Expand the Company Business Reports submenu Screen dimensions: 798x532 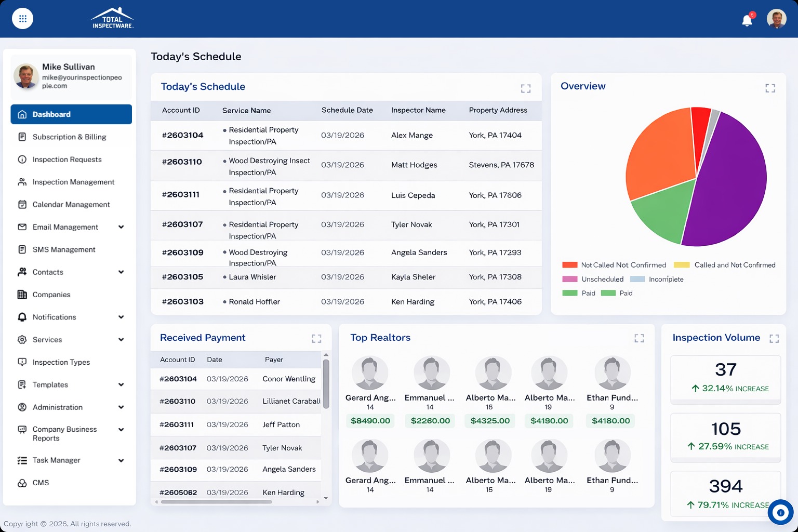click(x=121, y=430)
